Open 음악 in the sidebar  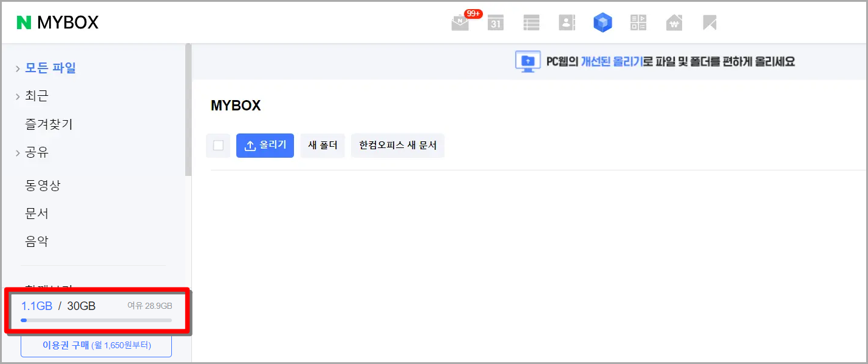(36, 241)
